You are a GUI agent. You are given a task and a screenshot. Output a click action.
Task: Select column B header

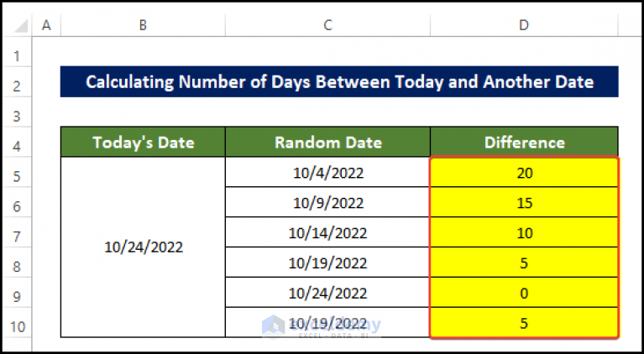pyautogui.click(x=143, y=26)
